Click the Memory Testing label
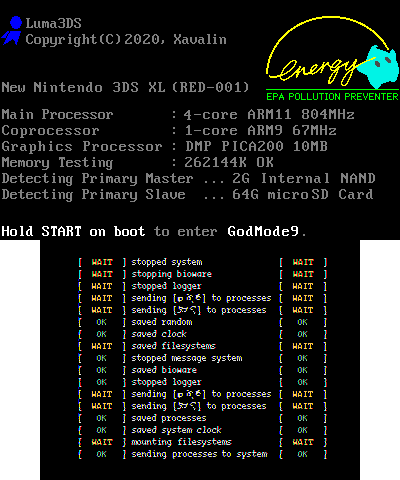Image resolution: width=400 pixels, height=480 pixels. [57, 162]
